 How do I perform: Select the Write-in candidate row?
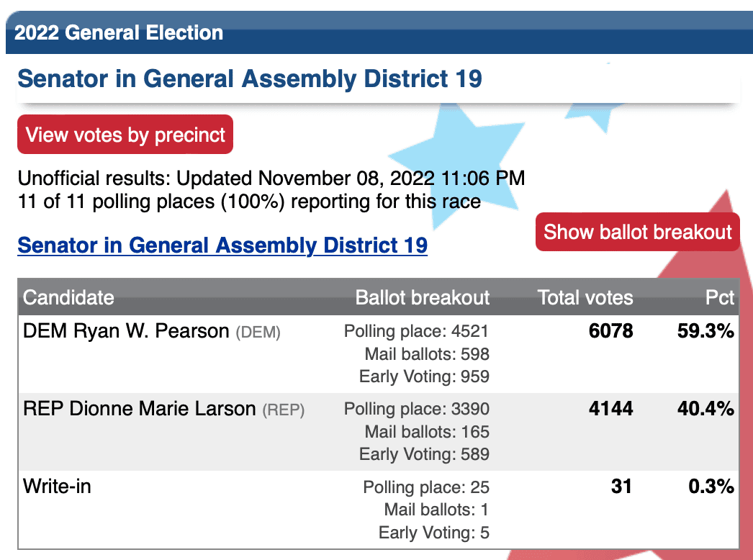click(379, 510)
